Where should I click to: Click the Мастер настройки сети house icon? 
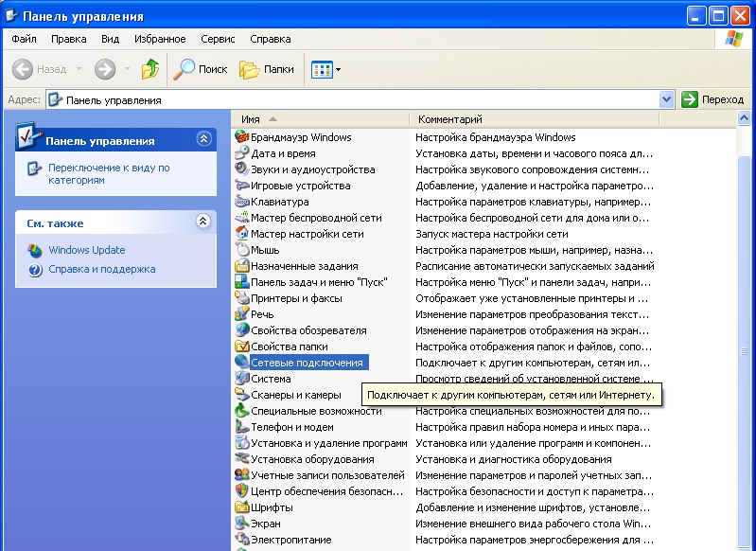coord(241,234)
